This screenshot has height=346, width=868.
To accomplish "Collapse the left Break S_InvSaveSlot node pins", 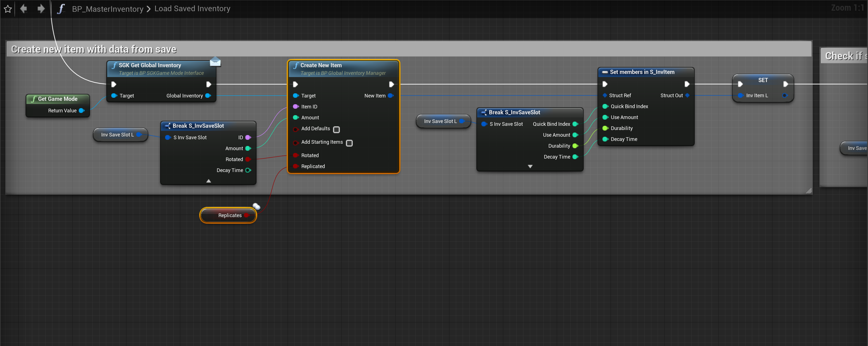I will point(209,181).
